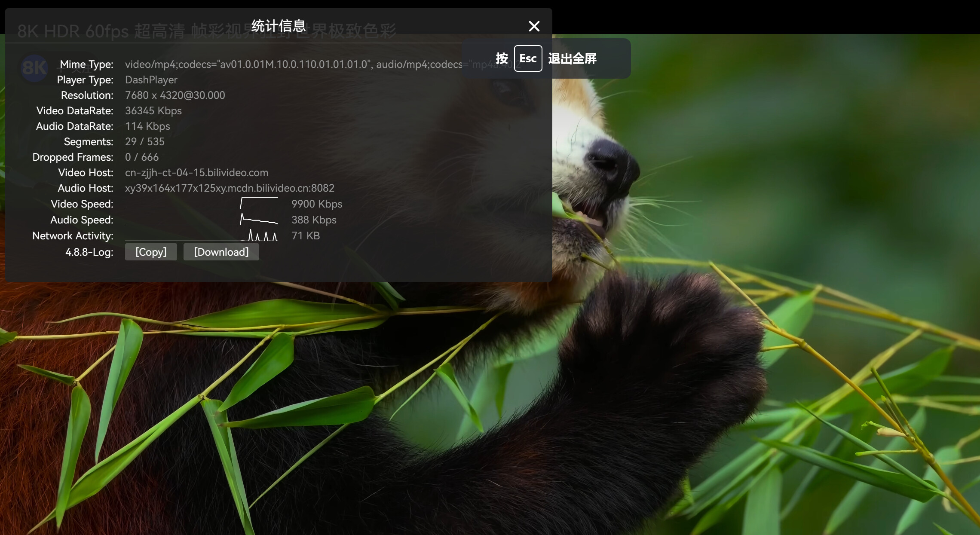The image size is (980, 535).
Task: Click the 8K badge icon
Action: pyautogui.click(x=34, y=68)
